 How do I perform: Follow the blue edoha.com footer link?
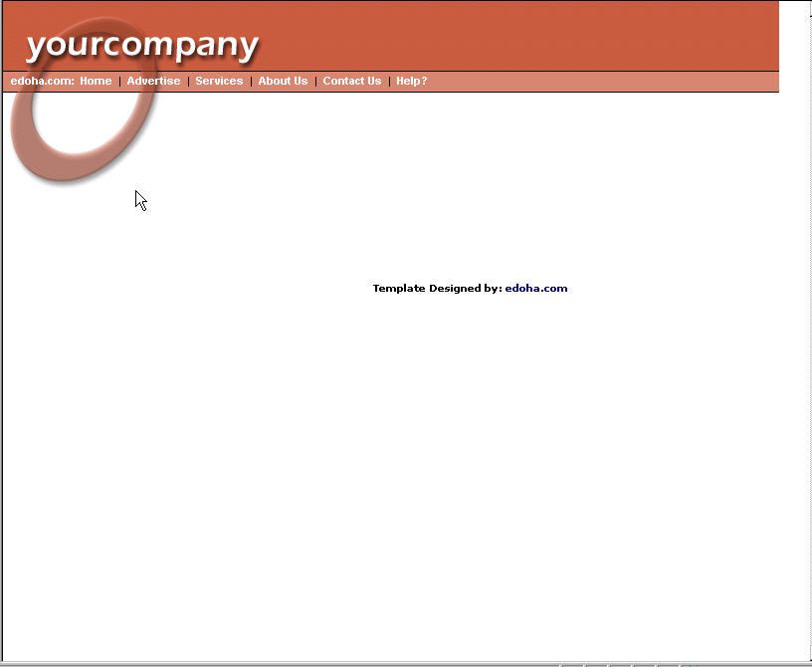(x=536, y=288)
